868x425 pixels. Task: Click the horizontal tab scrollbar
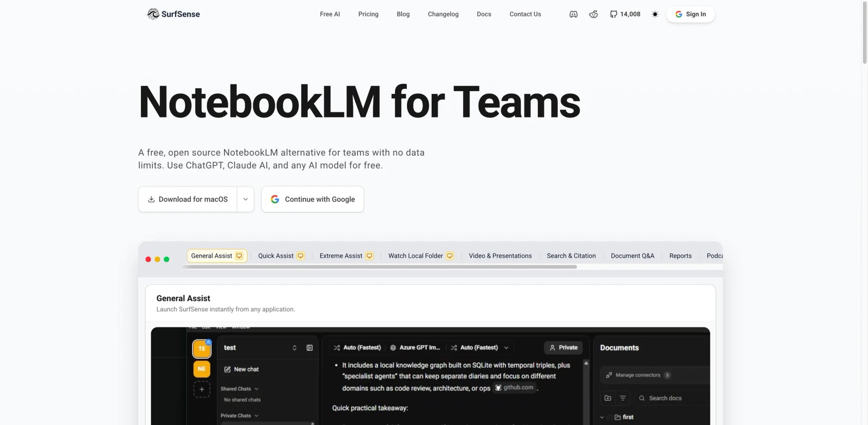379,267
